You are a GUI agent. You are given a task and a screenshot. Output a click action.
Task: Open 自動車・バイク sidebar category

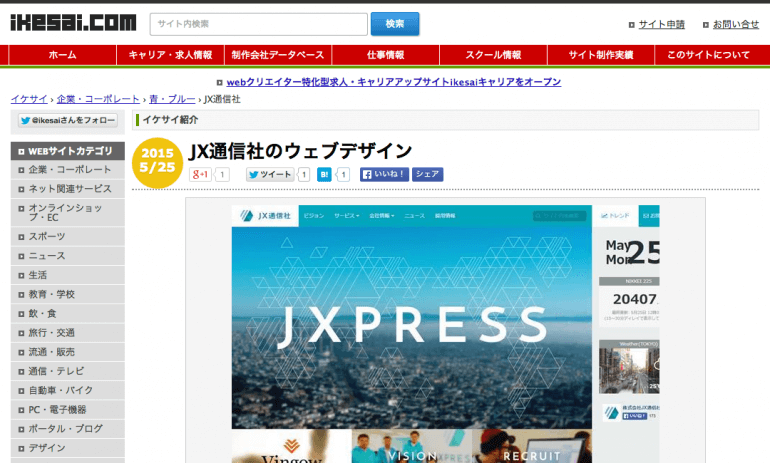pos(68,390)
